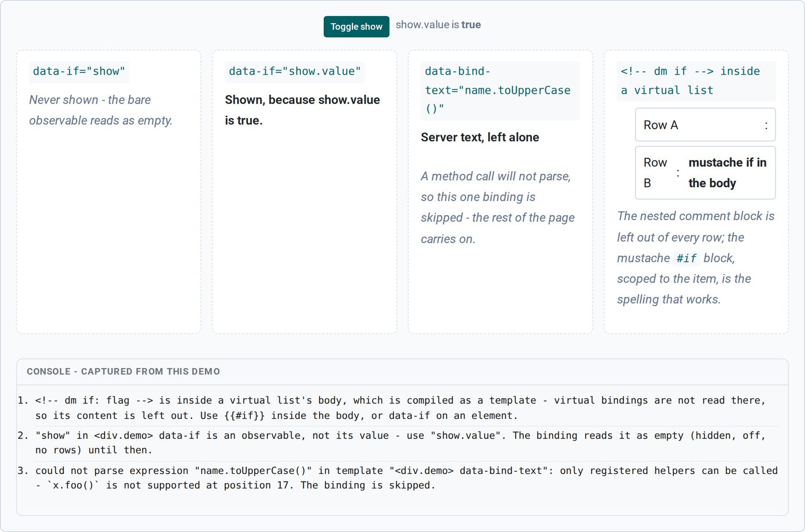Select the Row B list item

tap(705, 173)
